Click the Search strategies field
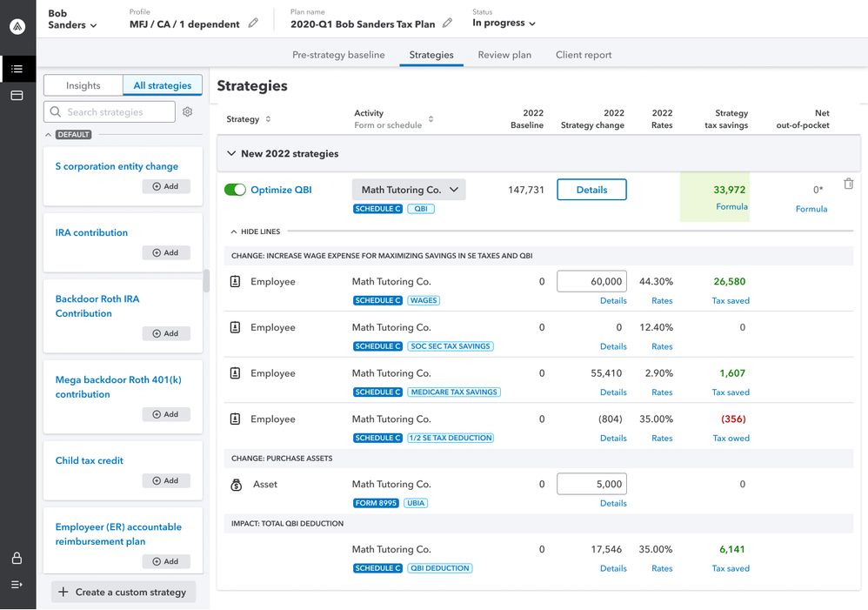 [110, 111]
